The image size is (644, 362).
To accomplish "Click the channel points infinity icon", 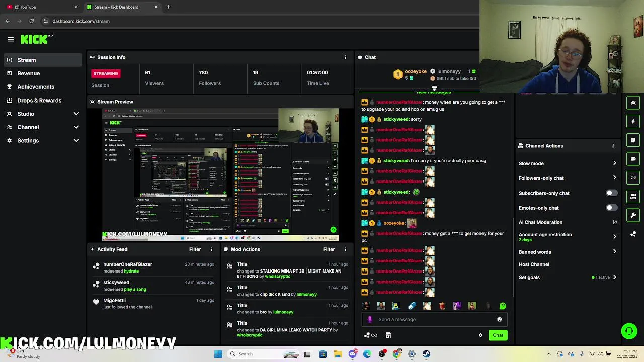I will tap(371, 335).
